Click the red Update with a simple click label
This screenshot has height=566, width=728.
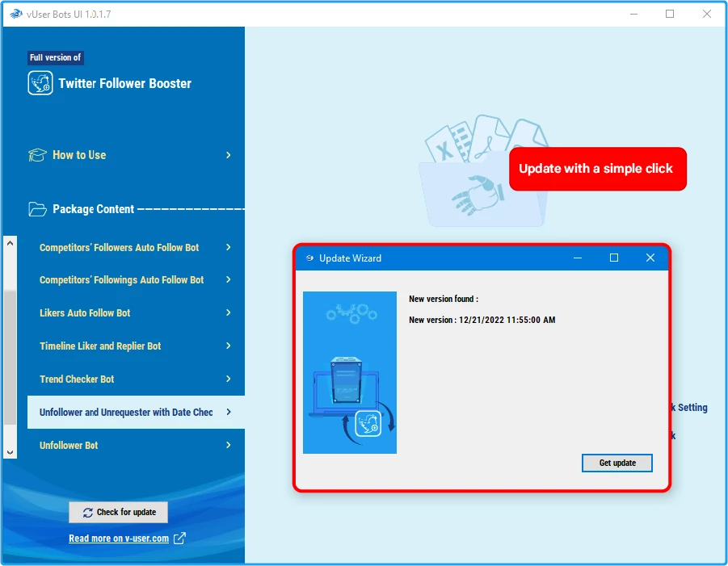(x=598, y=169)
